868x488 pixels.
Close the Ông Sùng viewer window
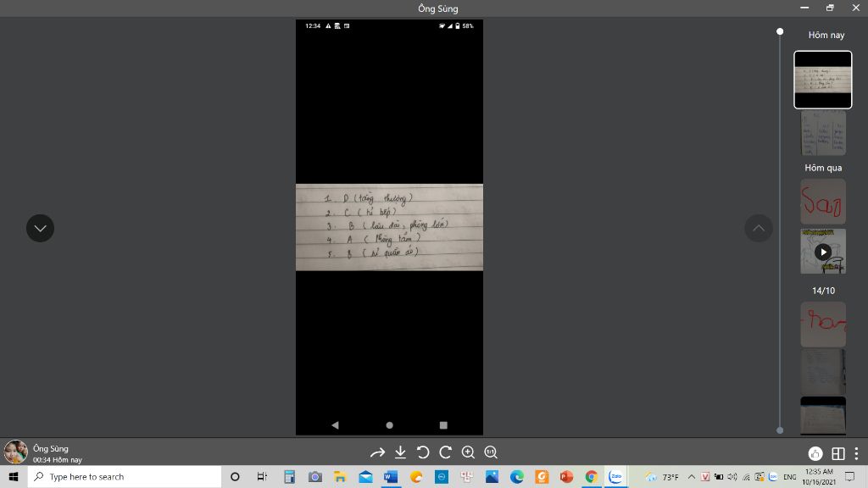pyautogui.click(x=855, y=8)
